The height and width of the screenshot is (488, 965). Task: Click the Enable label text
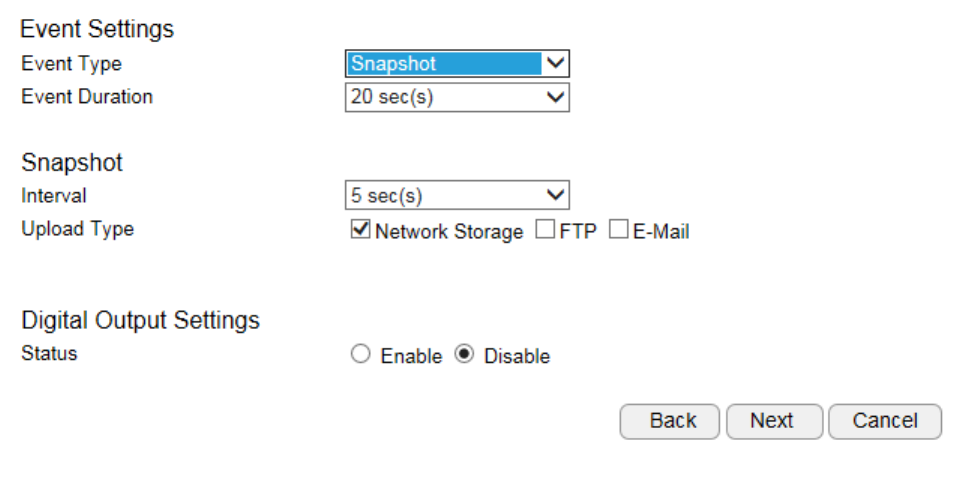point(411,357)
